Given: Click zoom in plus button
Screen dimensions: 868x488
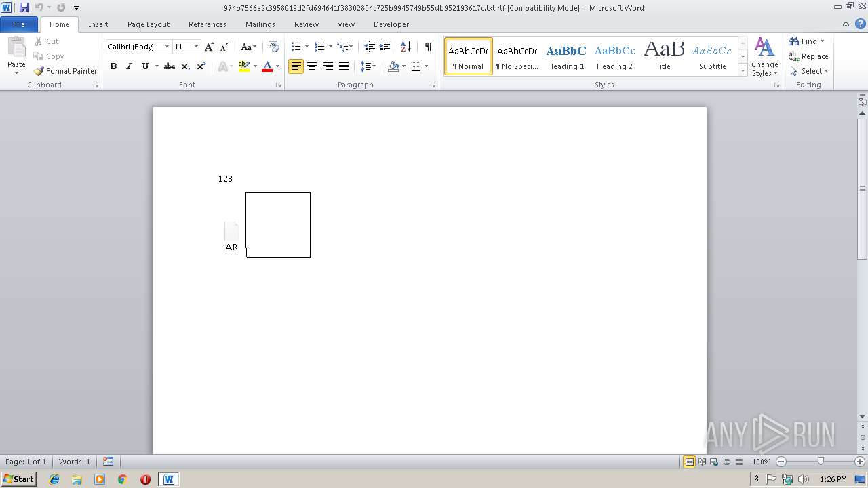Looking at the screenshot, I should (860, 462).
